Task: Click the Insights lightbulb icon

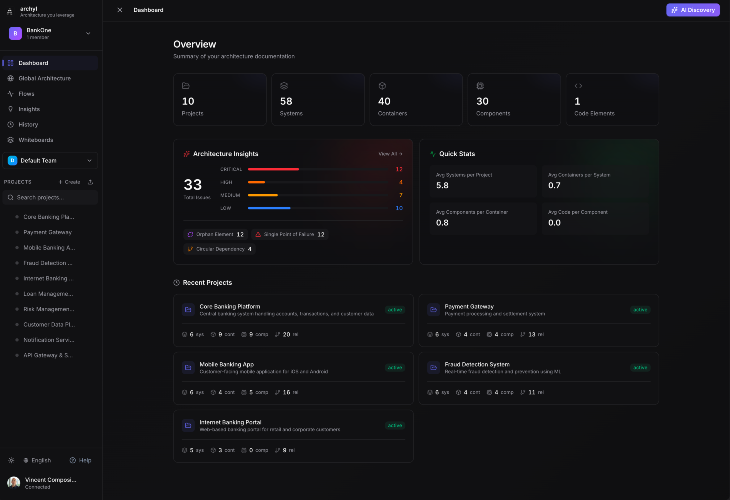Action: 11,109
